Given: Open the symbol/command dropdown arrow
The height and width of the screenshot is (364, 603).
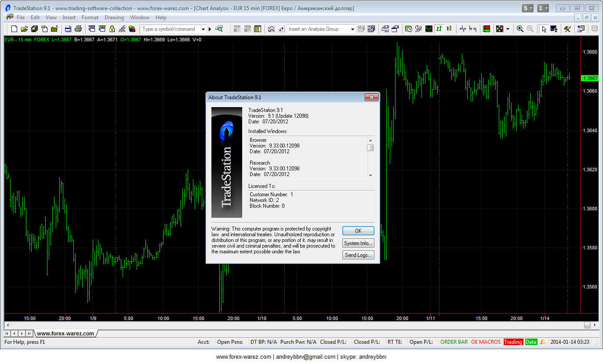Looking at the screenshot, I should [203, 29].
